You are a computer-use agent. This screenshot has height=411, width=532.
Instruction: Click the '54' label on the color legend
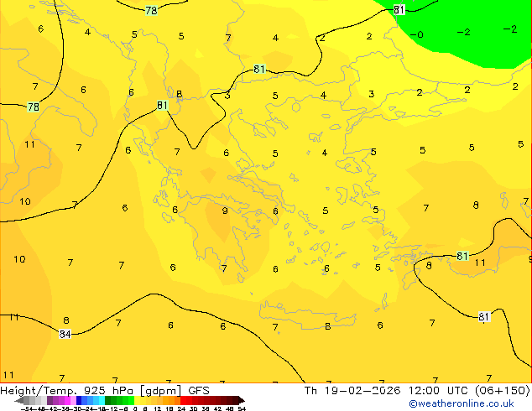(242, 408)
